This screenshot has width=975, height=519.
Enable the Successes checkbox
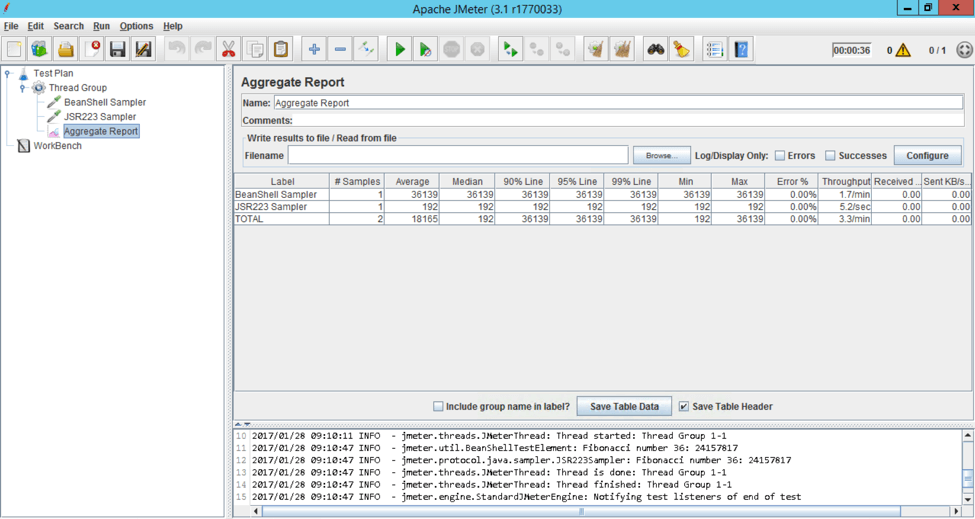(x=830, y=156)
